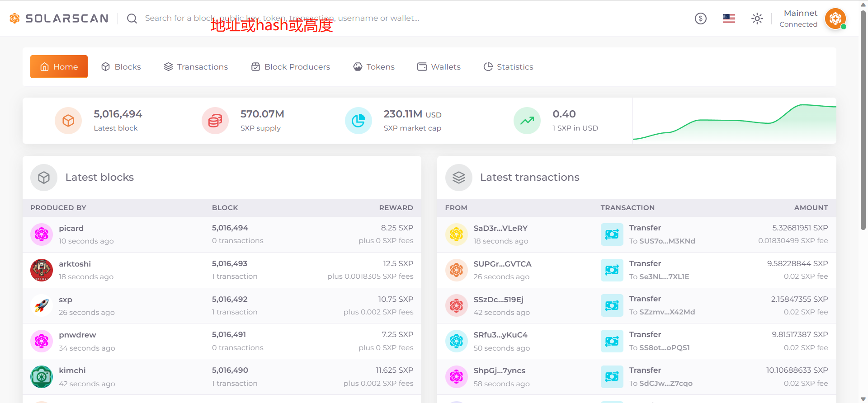868x403 pixels.
Task: Open recipient SUS7o...M3KNd
Action: (667, 241)
